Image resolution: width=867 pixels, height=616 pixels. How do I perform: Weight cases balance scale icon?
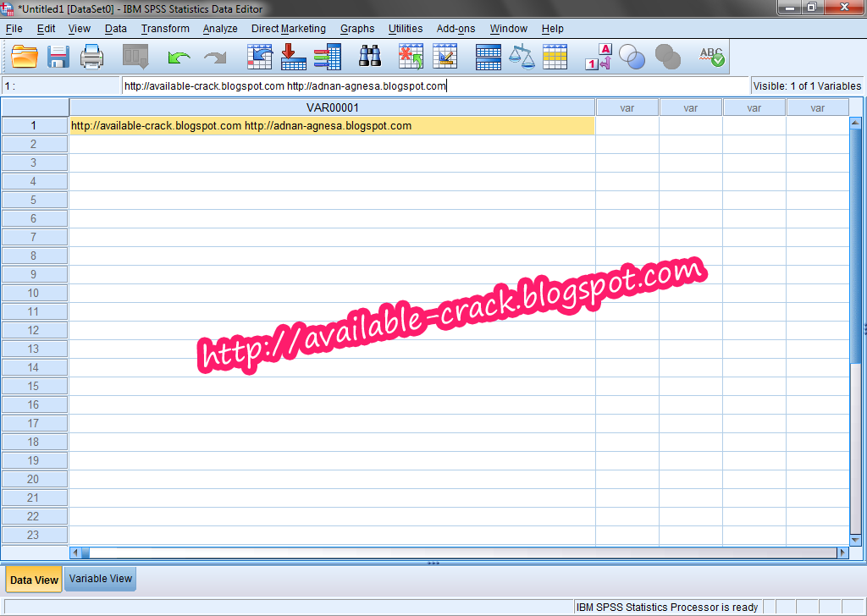(x=522, y=57)
